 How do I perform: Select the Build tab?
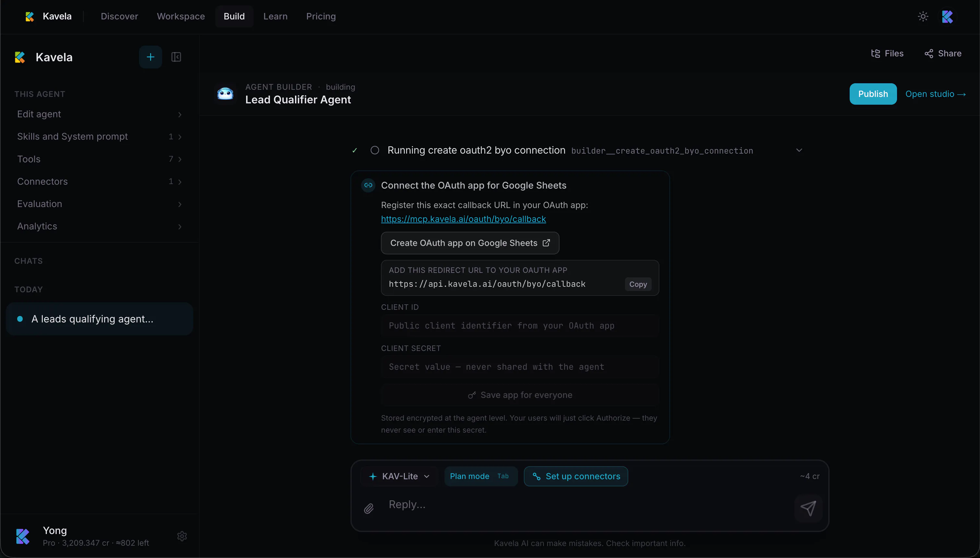234,17
